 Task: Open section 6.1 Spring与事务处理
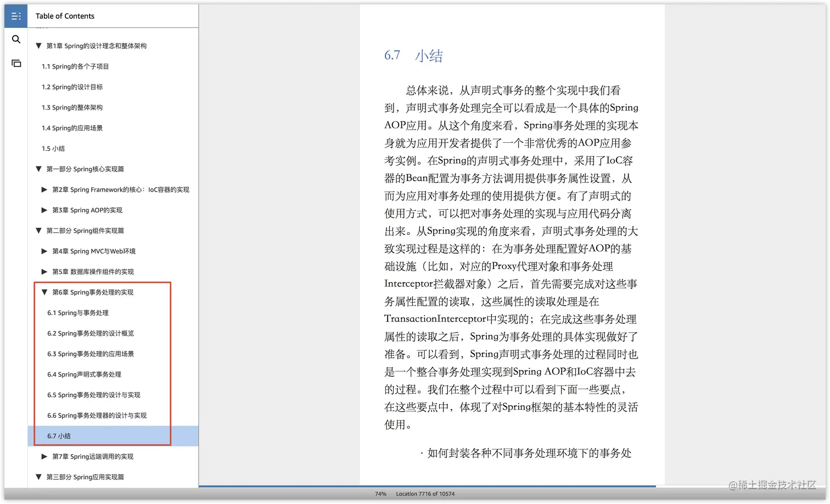tap(78, 313)
